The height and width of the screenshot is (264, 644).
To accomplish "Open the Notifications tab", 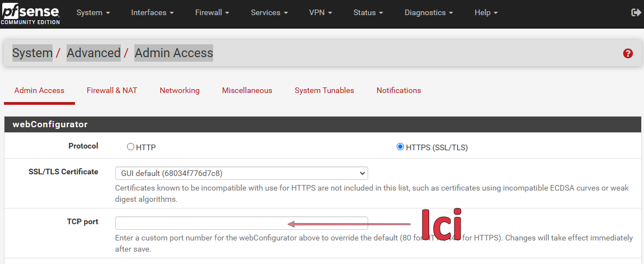I will point(398,90).
